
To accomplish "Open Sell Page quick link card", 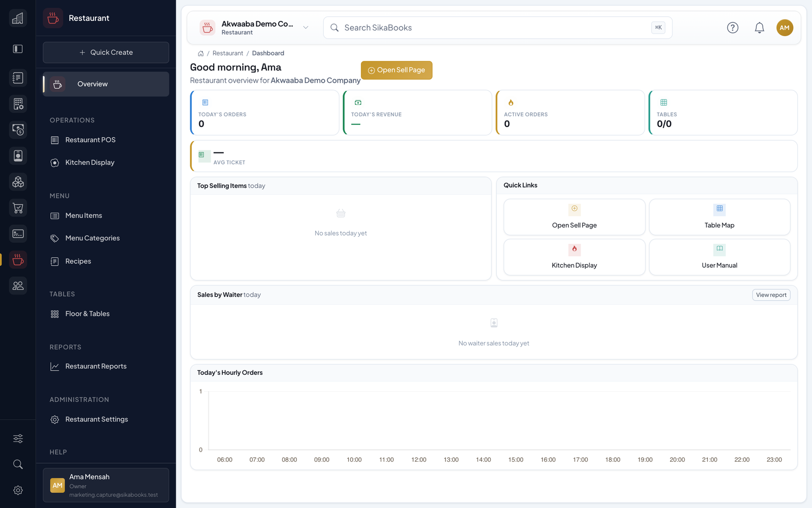I will [574, 217].
